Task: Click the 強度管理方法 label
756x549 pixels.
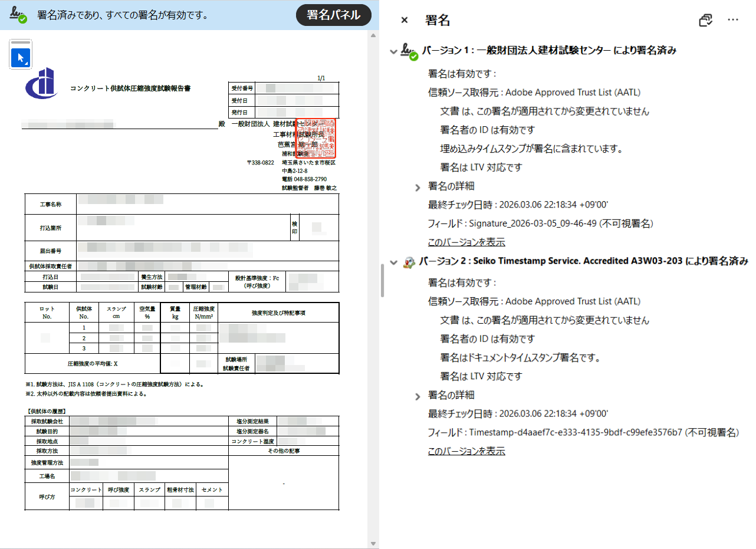Action: point(47,463)
